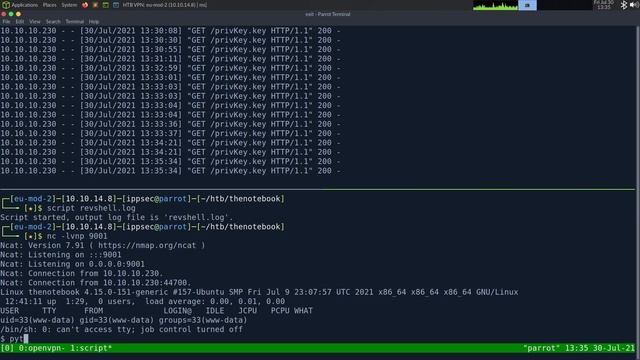The image size is (640, 360).
Task: Click the "Connection from 10.10.10.230:44700" line
Action: click(96, 283)
